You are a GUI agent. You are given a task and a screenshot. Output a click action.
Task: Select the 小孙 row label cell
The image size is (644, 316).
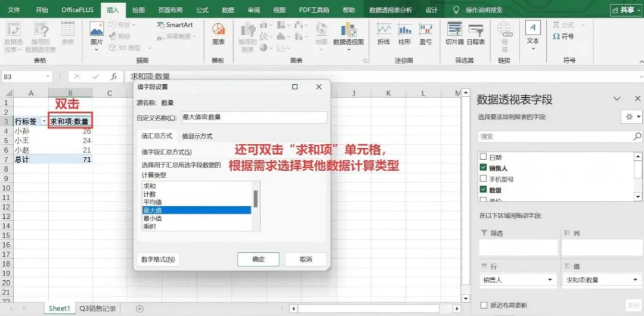pos(31,131)
